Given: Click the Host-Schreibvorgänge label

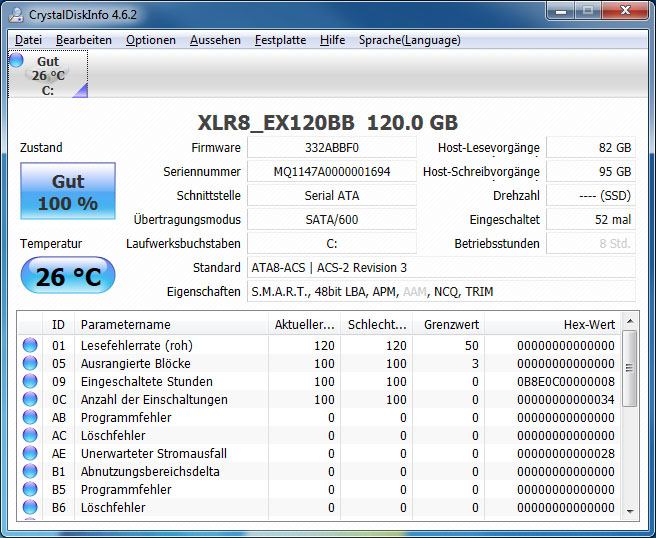Looking at the screenshot, I should point(481,172).
